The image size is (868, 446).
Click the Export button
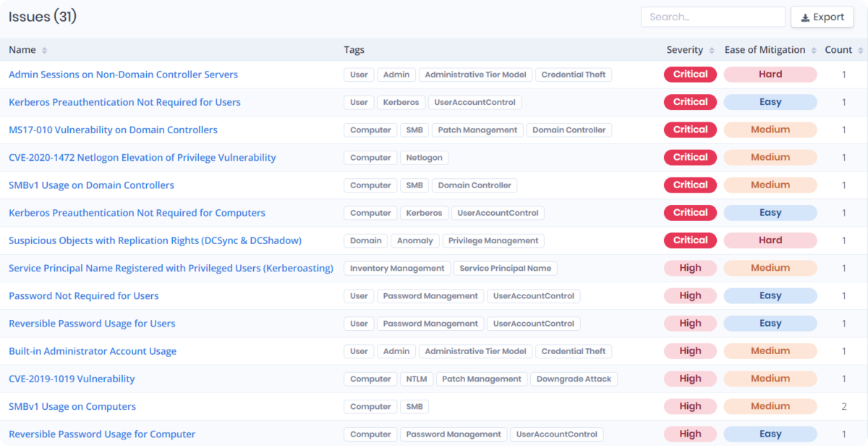822,17
